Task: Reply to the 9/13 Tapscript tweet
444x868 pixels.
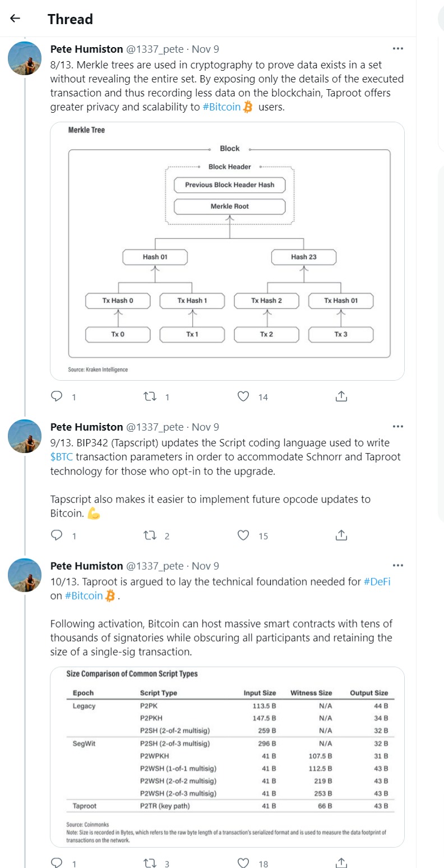Action: [x=57, y=535]
